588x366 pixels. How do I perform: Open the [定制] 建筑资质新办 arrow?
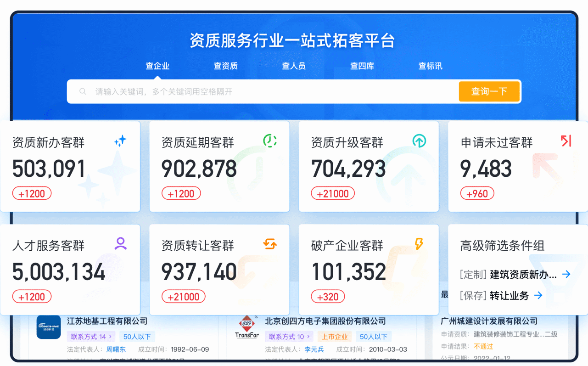[566, 274]
